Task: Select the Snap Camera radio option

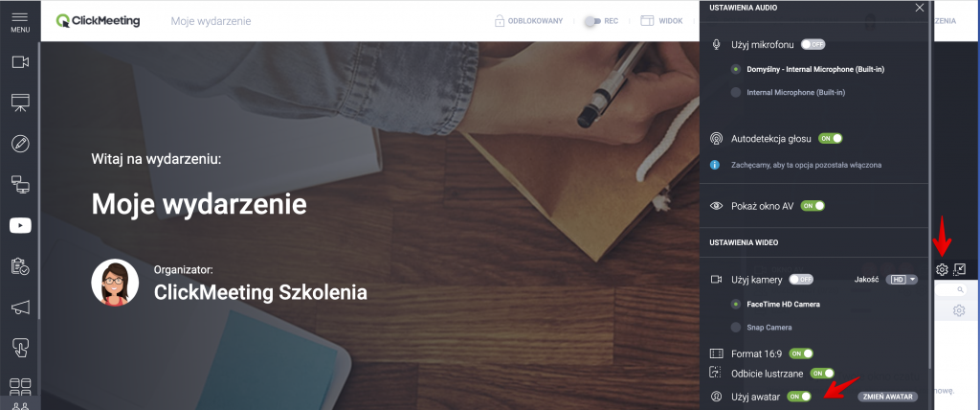Action: click(x=736, y=328)
